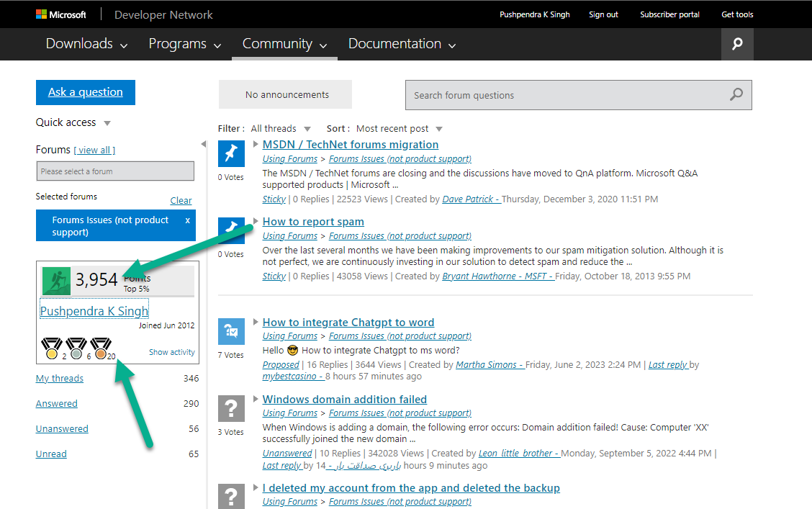The width and height of the screenshot is (812, 509).
Task: Click the Joined Jun 2012 text
Action: [x=167, y=325]
